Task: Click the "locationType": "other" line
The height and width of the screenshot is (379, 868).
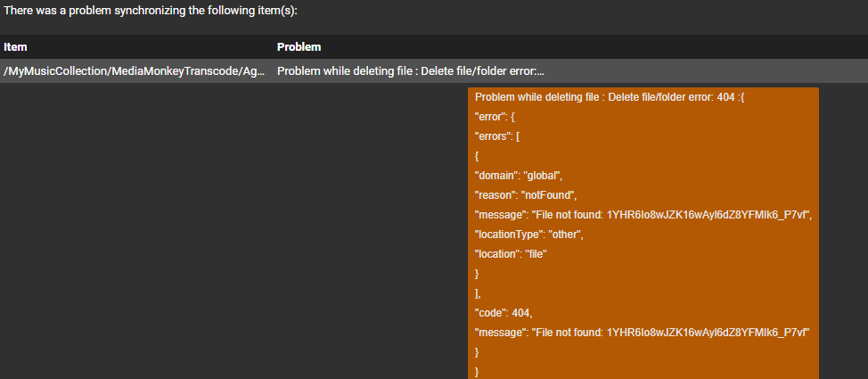Action: point(534,234)
